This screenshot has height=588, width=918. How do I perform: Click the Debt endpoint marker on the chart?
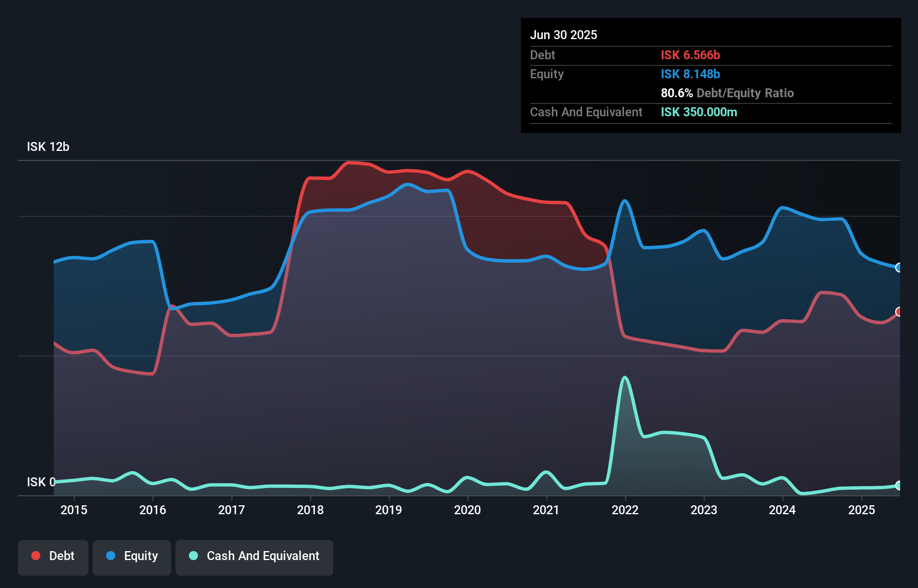click(x=899, y=312)
